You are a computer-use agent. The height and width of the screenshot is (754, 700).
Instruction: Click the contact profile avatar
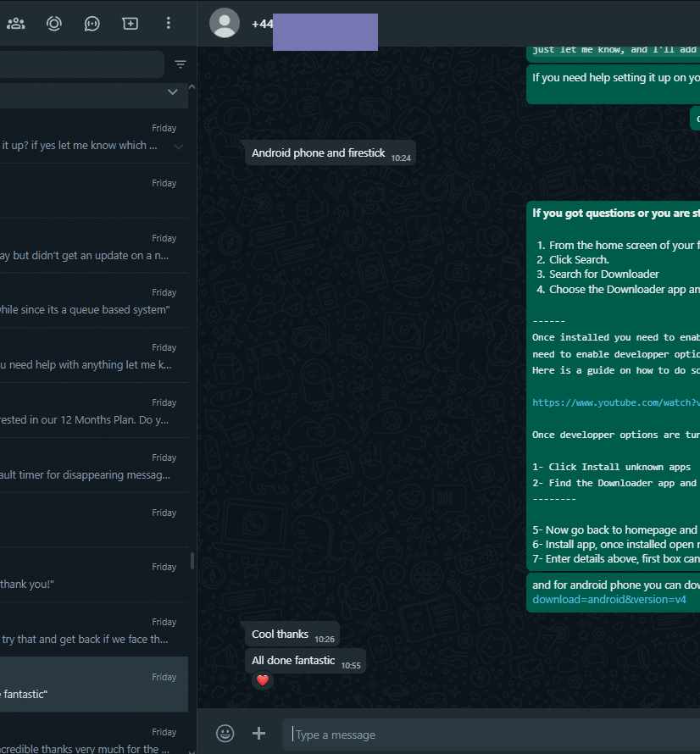(x=225, y=23)
